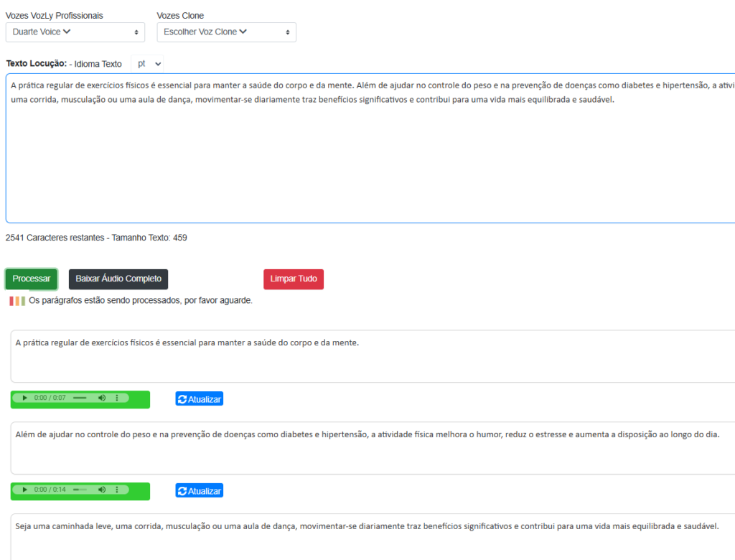The height and width of the screenshot is (560, 735).
Task: Click Atualizar for the first paragraph
Action: (x=200, y=399)
